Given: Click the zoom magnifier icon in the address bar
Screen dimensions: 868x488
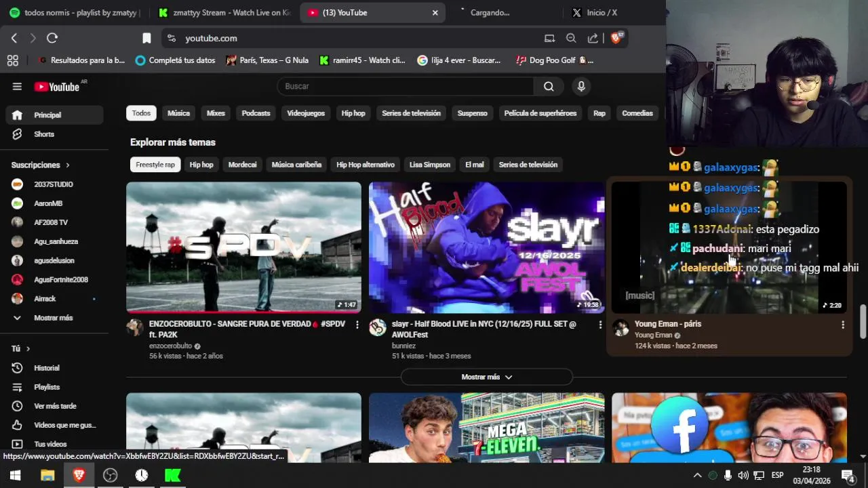Looking at the screenshot, I should (571, 38).
